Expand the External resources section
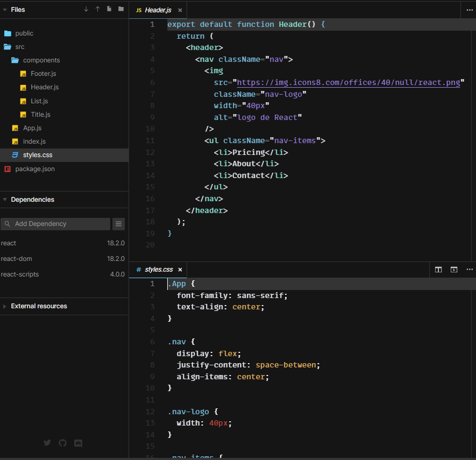This screenshot has height=460, width=476. coord(5,306)
